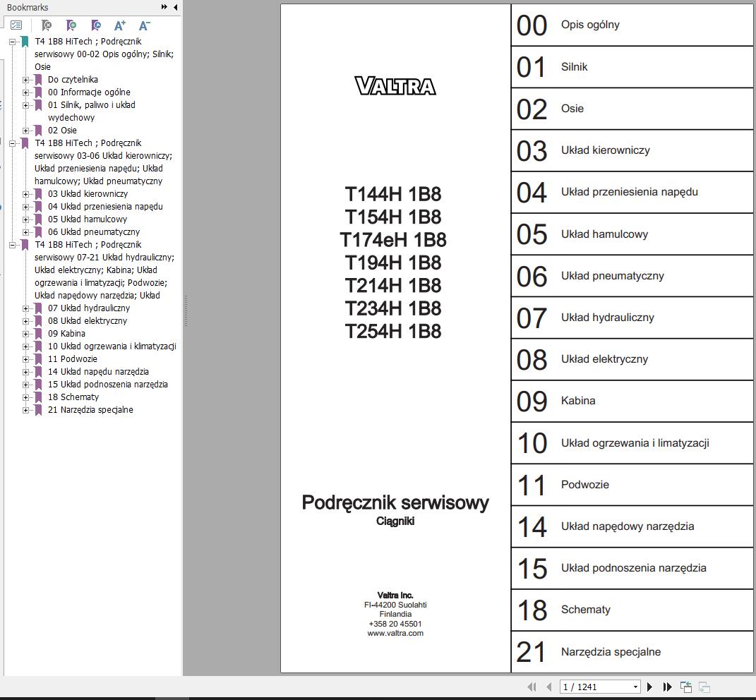756x700 pixels.
Task: Click the panel splitter grip handle
Action: click(186, 311)
